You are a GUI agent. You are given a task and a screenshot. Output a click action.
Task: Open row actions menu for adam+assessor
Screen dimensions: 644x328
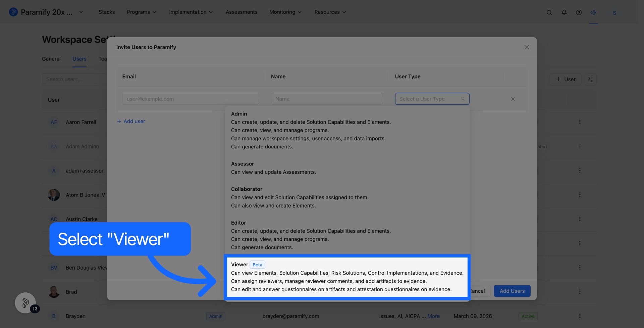coord(580,171)
